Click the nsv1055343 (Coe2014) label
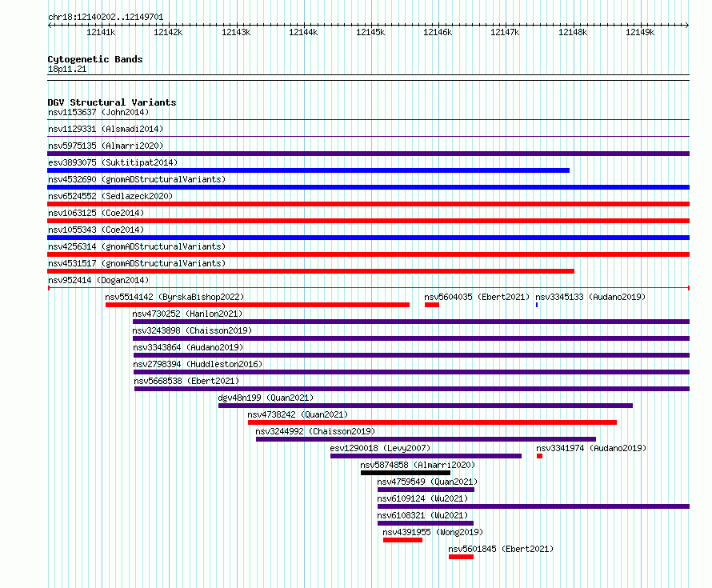The height and width of the screenshot is (588, 712). point(96,230)
